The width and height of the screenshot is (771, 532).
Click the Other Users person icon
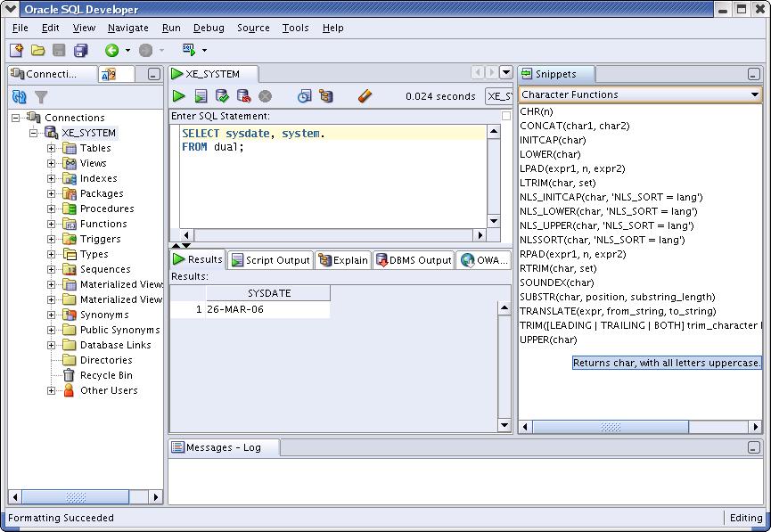point(70,390)
